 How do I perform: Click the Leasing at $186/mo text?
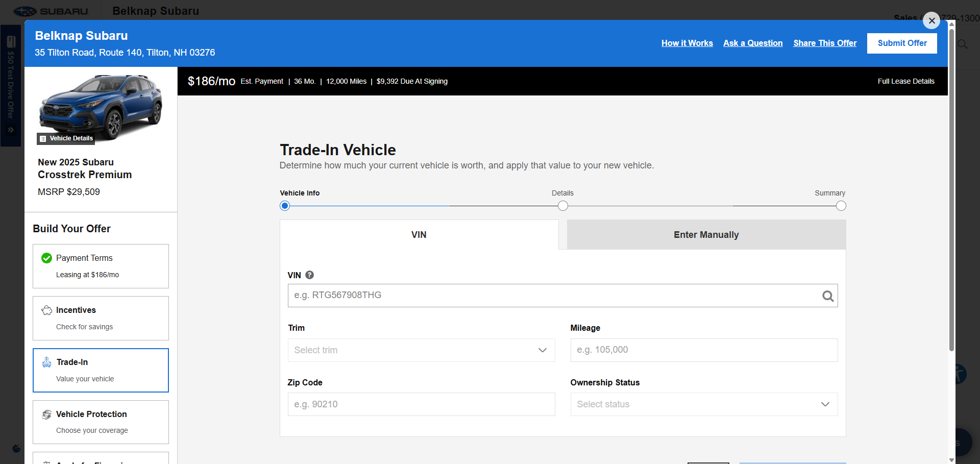click(87, 275)
